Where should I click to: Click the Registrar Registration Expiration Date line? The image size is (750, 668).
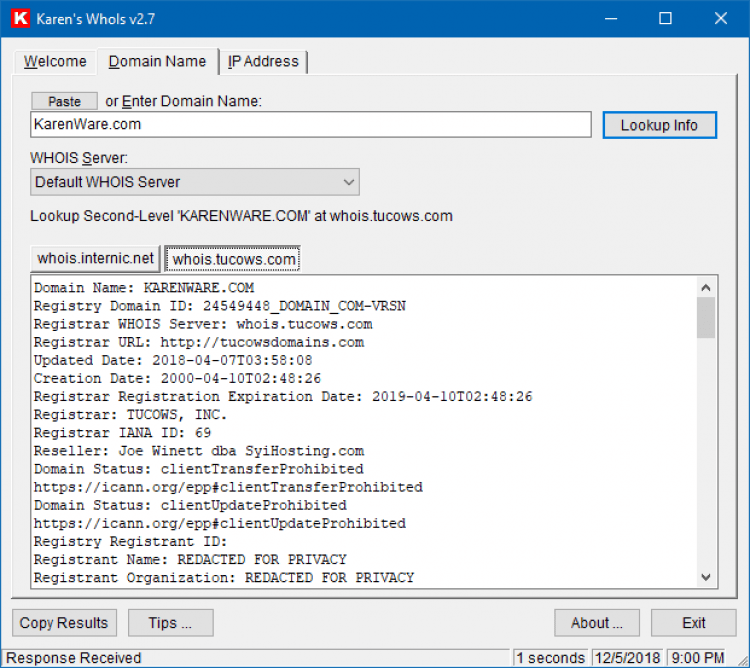click(x=283, y=397)
